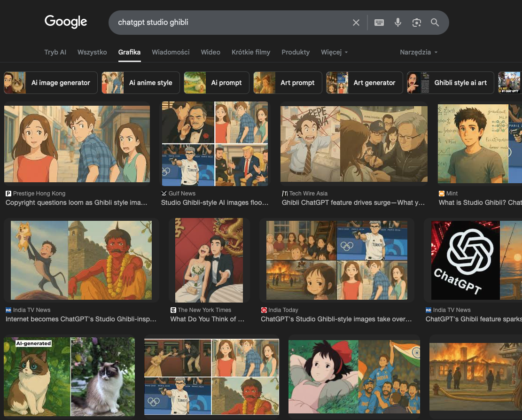Open the Prestige Hong Kong Ghibli trio image

coord(77,144)
